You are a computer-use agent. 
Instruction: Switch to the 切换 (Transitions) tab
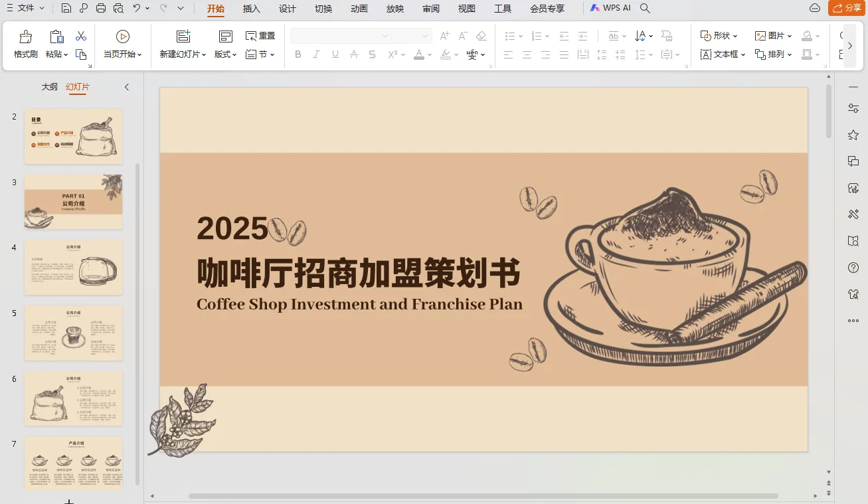click(x=323, y=9)
